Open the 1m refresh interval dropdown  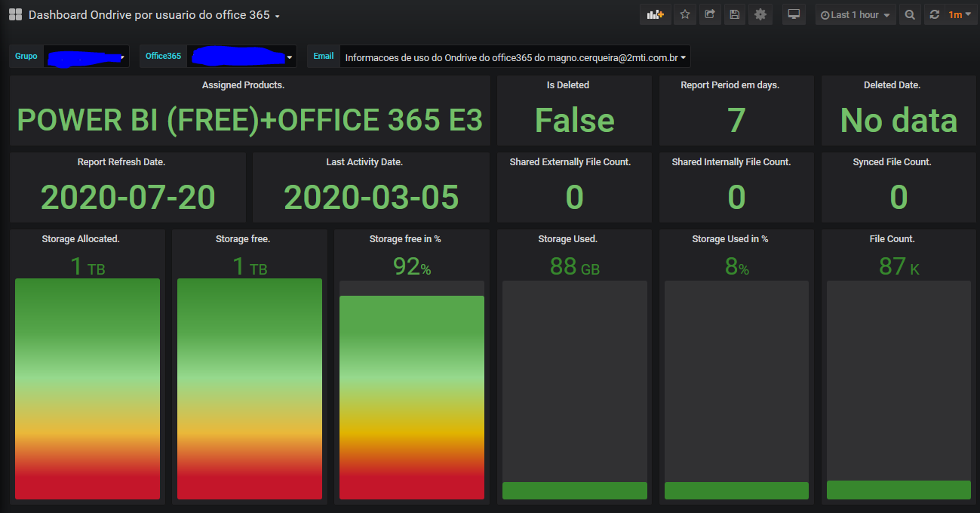[960, 14]
